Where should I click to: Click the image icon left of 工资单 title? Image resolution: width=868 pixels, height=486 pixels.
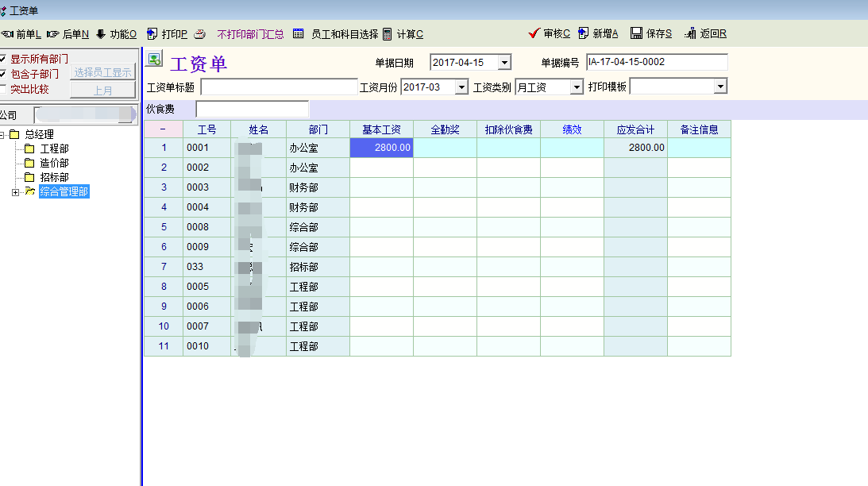click(x=155, y=60)
